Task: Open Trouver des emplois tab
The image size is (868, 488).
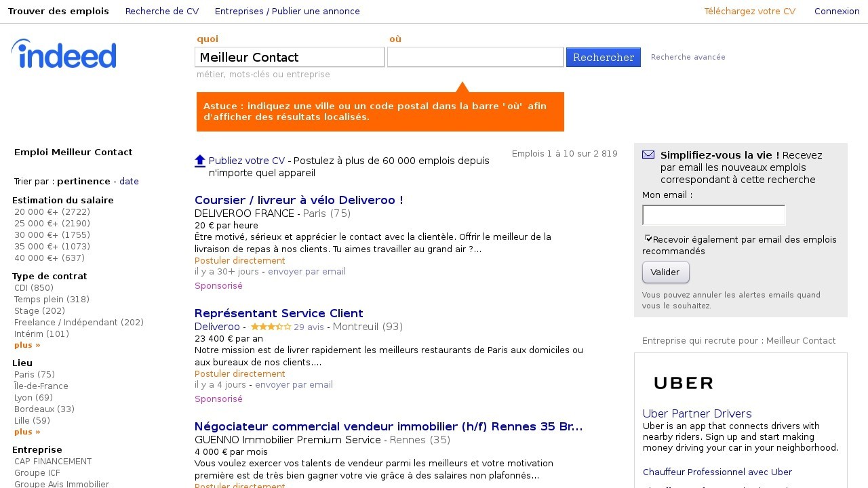Action: [x=58, y=12]
